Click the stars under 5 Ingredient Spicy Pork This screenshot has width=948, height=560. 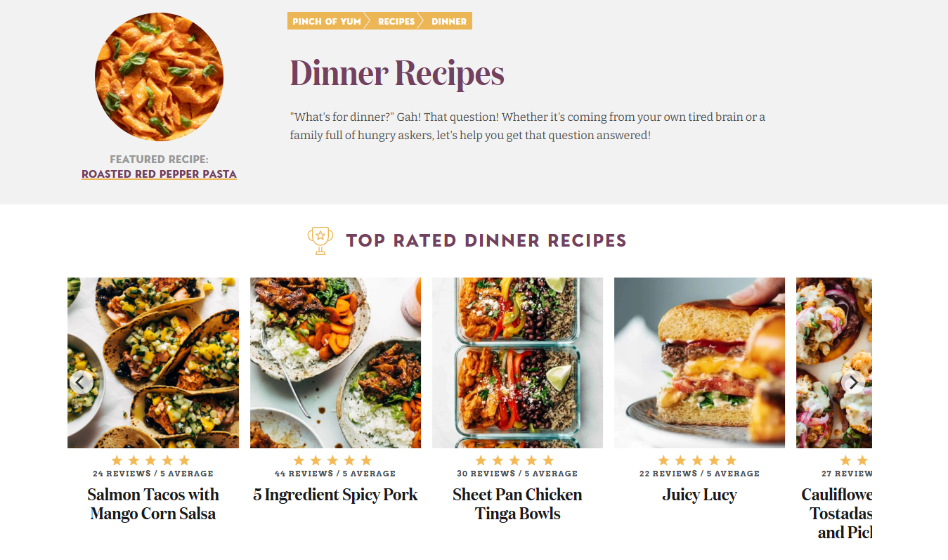coord(333,461)
